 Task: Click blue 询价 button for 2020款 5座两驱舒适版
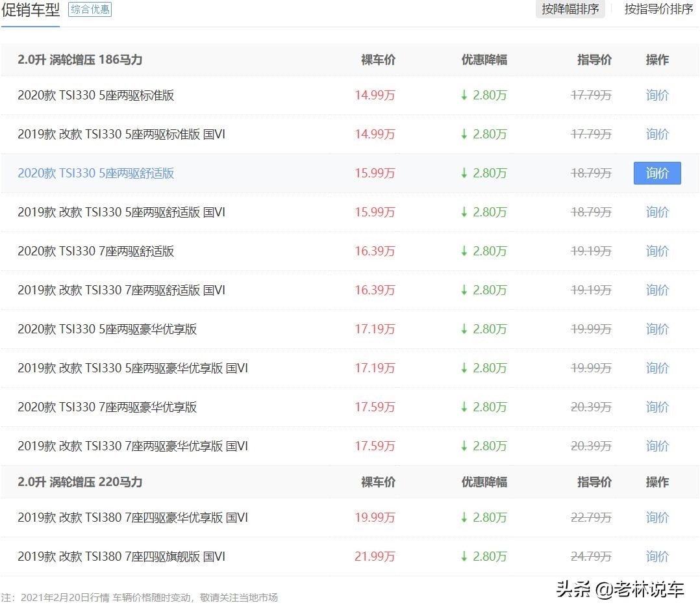pos(657,173)
